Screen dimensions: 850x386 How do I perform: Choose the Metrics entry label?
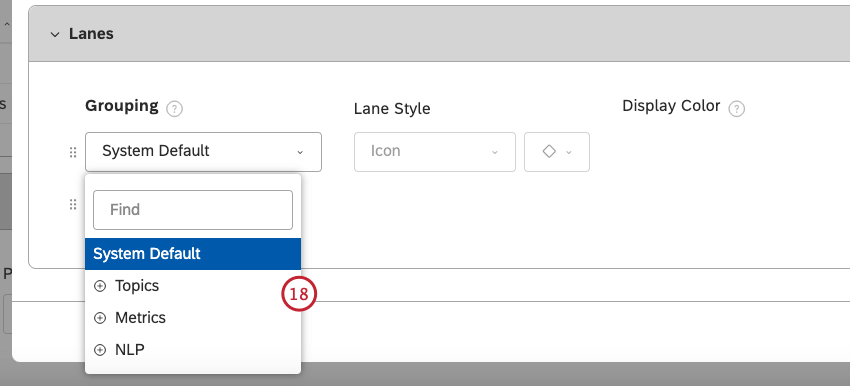(x=140, y=318)
